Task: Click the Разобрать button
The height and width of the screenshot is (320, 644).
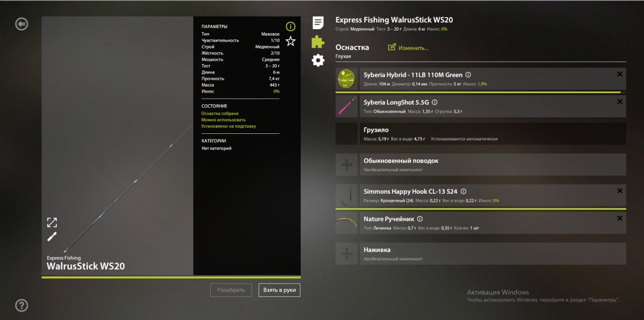Action: coord(231,290)
